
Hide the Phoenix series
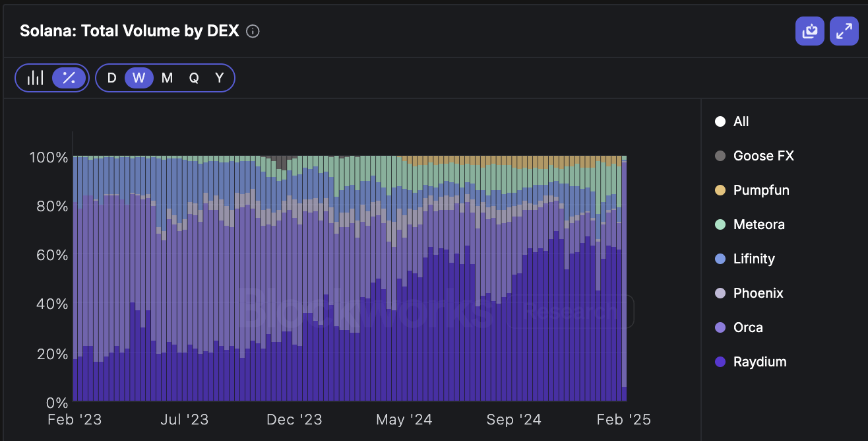click(x=758, y=292)
